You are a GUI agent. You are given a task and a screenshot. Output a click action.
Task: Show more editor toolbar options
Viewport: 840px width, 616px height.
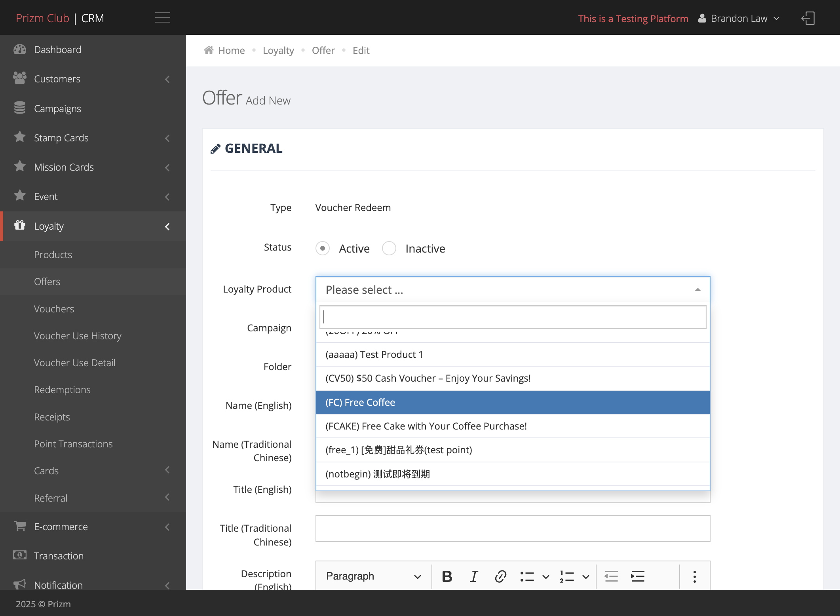tap(694, 576)
